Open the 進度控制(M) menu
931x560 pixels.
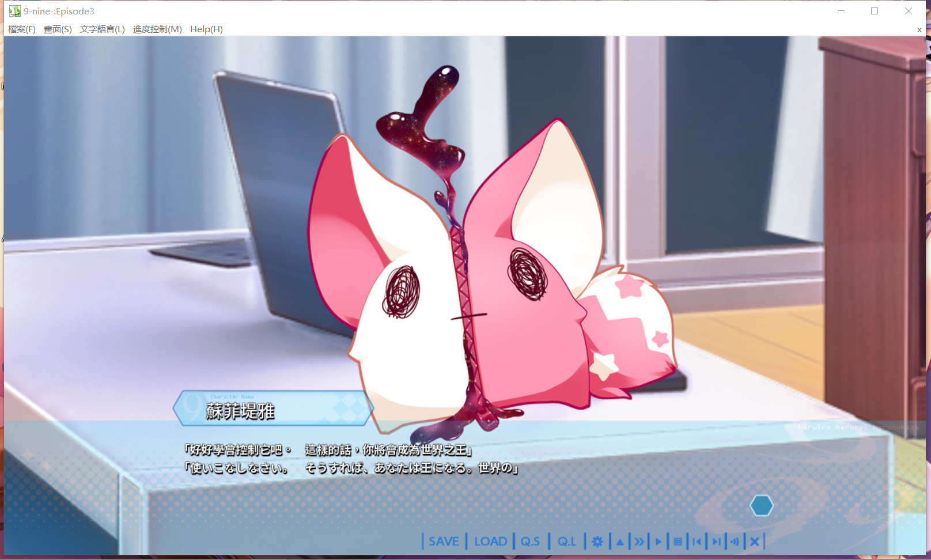pos(157,29)
